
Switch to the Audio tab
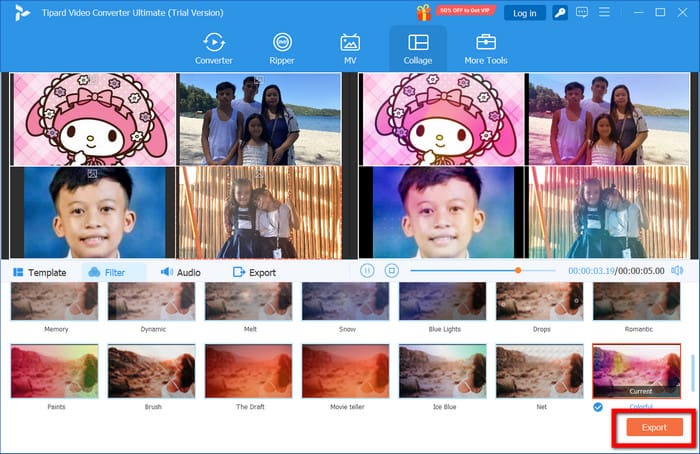click(181, 272)
